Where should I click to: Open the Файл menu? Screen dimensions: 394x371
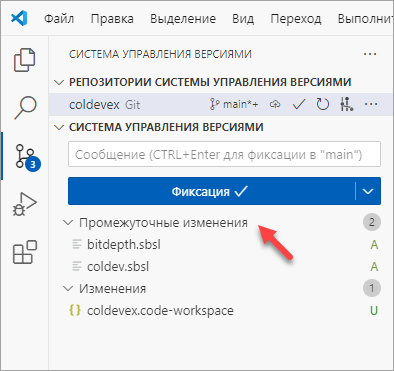[59, 19]
